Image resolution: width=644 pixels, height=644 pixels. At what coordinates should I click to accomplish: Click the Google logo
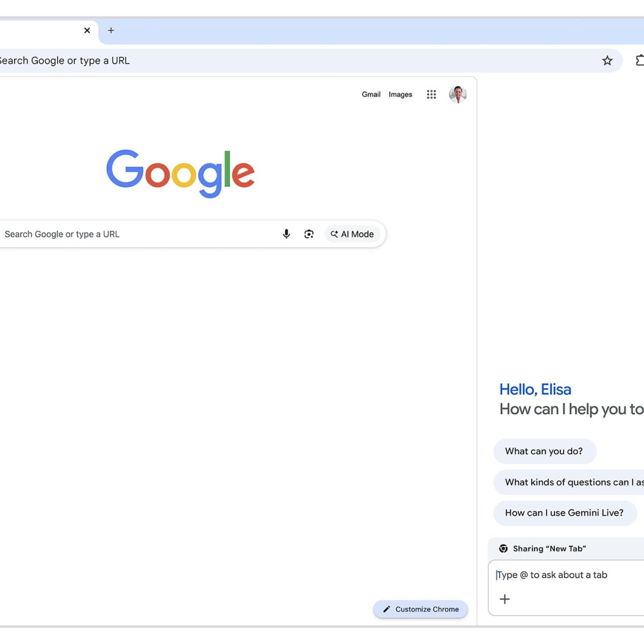coord(180,173)
